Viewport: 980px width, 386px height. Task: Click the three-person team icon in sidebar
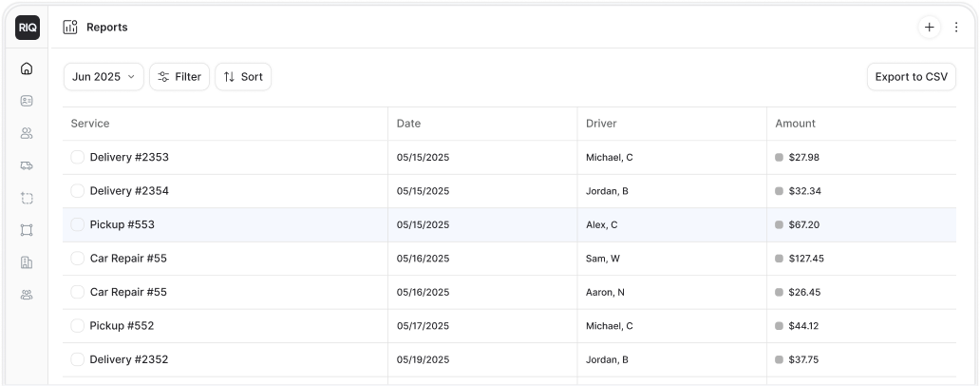pos(27,295)
